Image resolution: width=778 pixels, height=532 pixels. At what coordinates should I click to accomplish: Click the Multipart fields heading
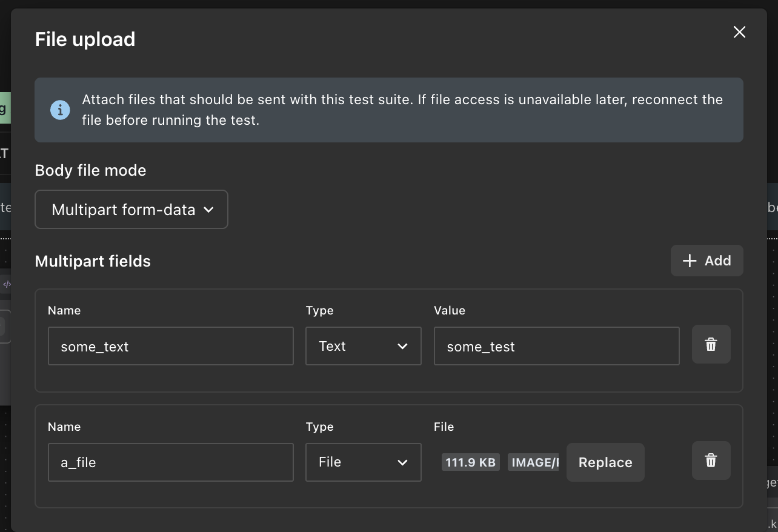point(93,261)
